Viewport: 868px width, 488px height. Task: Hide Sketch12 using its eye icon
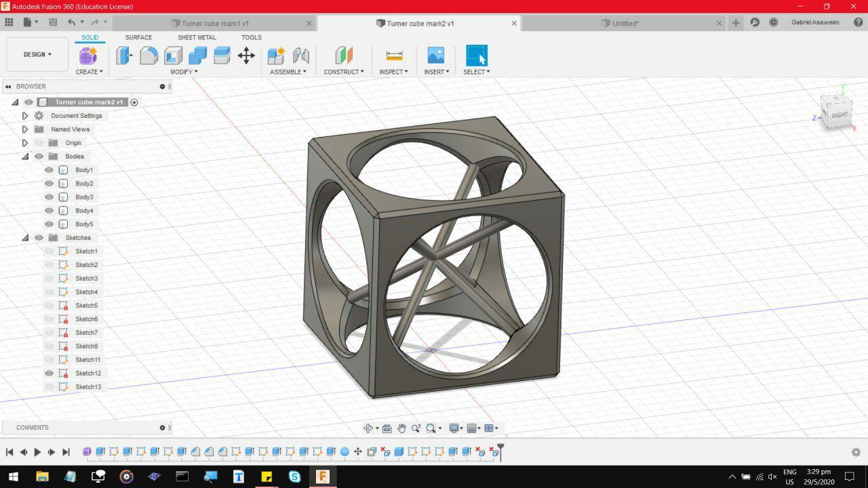[x=49, y=373]
